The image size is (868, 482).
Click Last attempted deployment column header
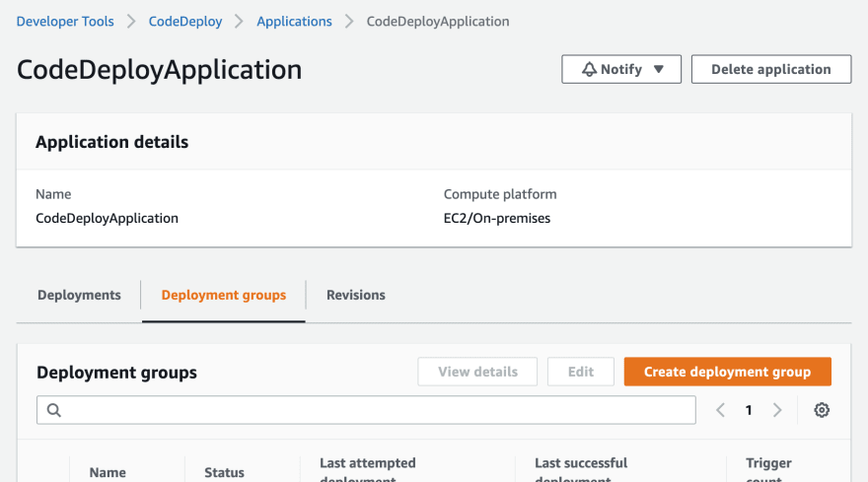pos(368,469)
